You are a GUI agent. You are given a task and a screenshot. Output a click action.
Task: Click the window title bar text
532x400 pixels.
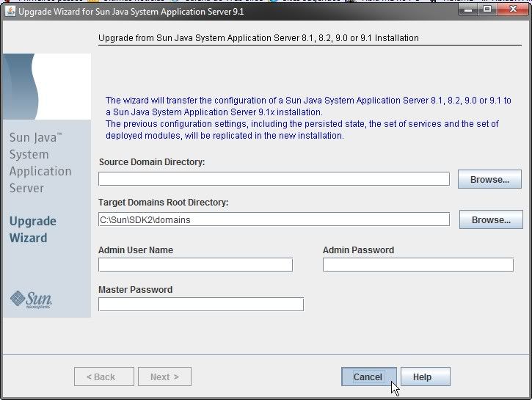coord(131,12)
